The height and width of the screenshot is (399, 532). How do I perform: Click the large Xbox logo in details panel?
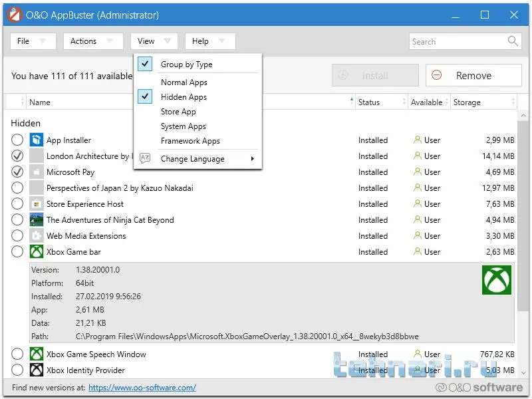(496, 280)
